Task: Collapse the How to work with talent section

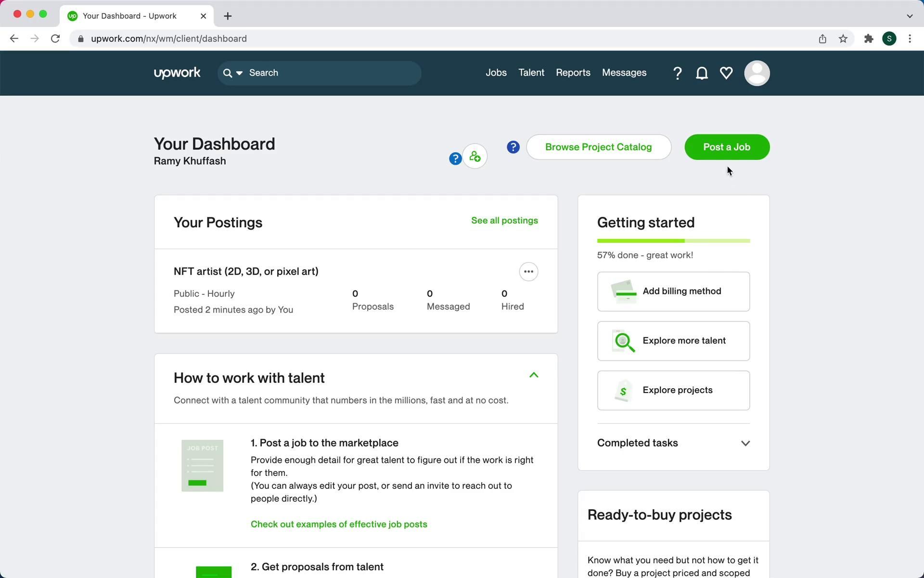Action: click(533, 375)
